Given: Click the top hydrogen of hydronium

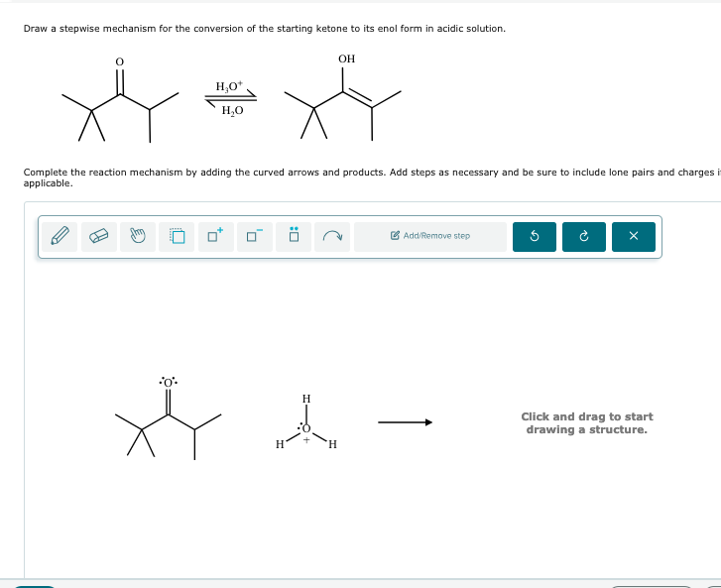Looking at the screenshot, I should (306, 399).
